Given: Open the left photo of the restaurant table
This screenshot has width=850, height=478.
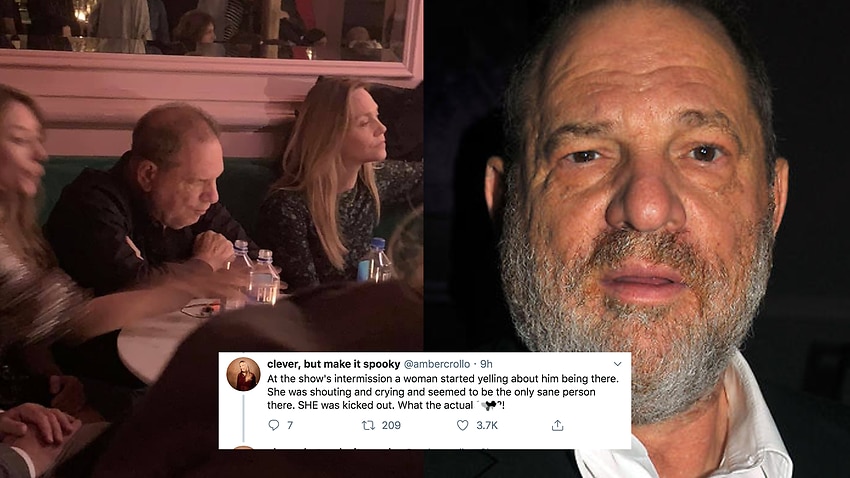Looking at the screenshot, I should (x=150, y=150).
